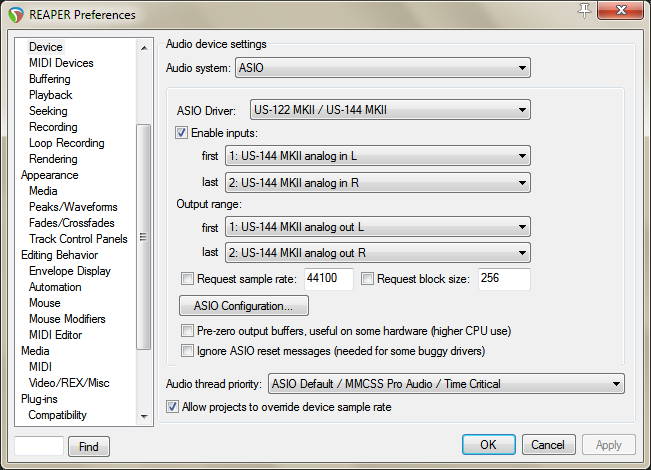Click the pin window icon
This screenshot has height=470, width=651.
point(585,10)
